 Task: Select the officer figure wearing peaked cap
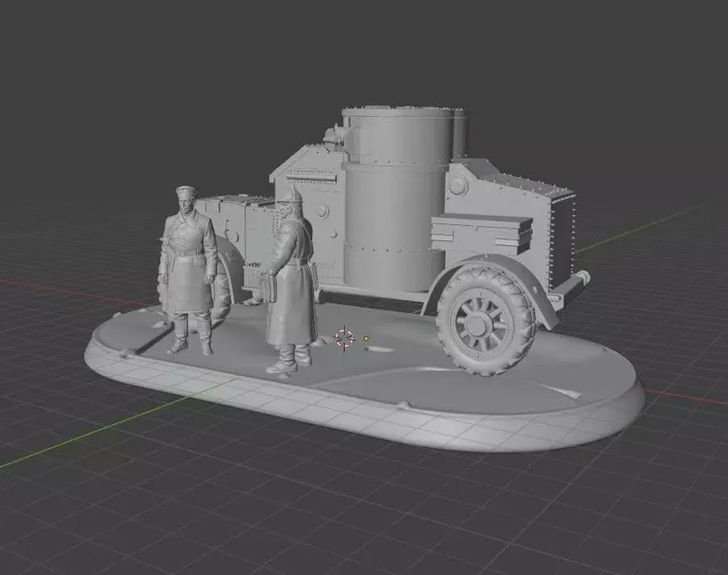tap(188, 270)
